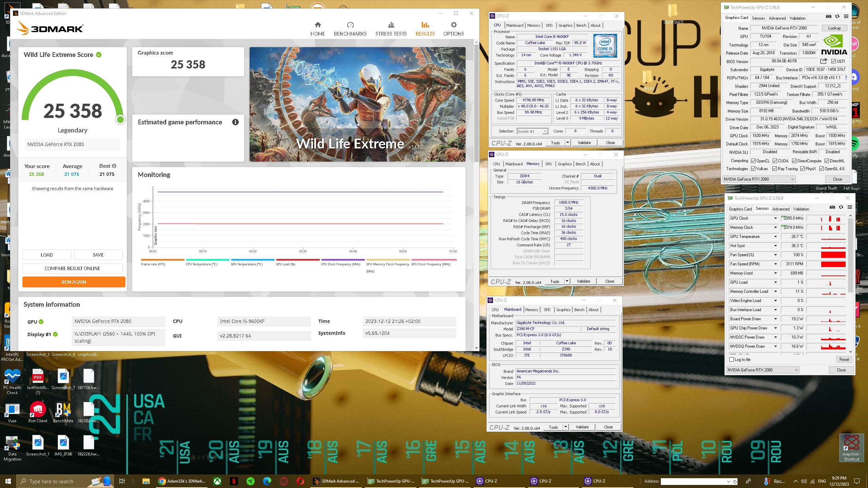Click the SAVE result button

98,255
